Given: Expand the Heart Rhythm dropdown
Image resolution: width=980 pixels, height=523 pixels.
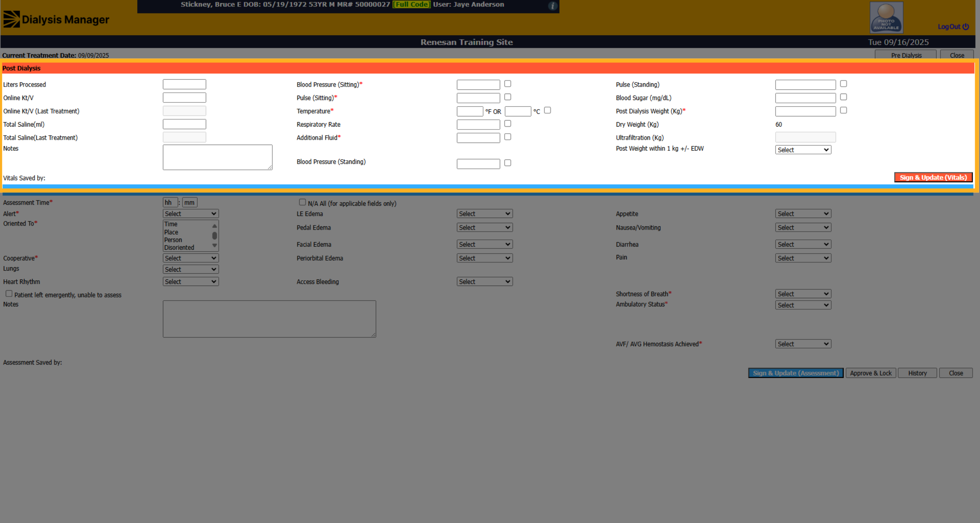Looking at the screenshot, I should click(191, 282).
